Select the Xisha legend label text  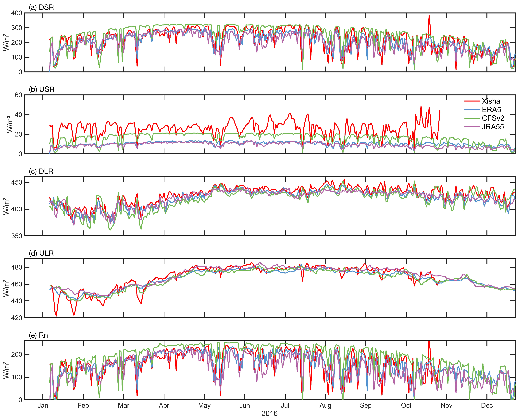point(491,101)
